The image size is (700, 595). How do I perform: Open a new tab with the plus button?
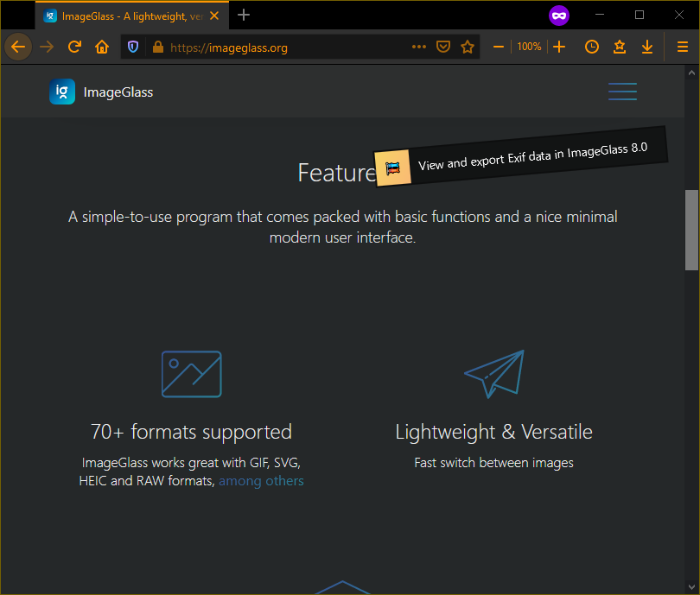coord(243,15)
